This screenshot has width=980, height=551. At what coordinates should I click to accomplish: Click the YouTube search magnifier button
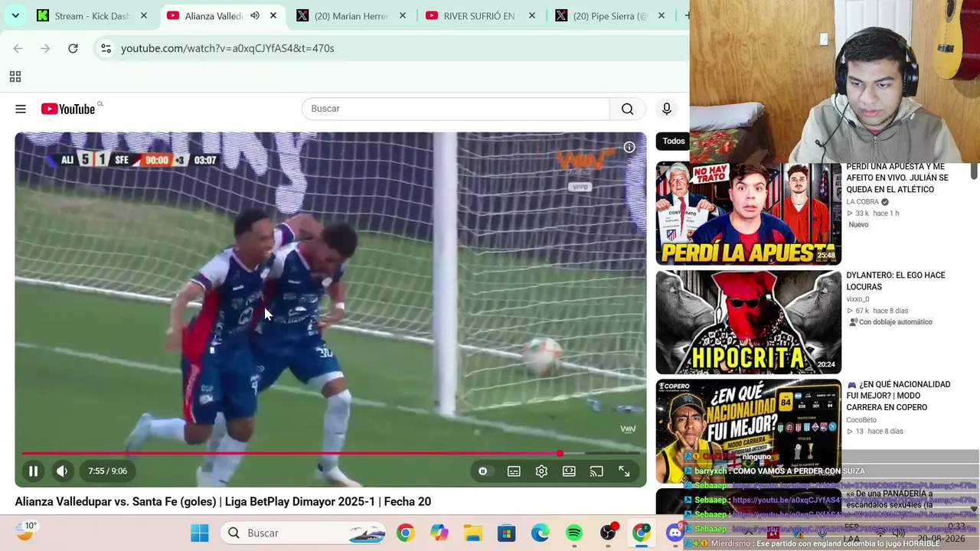tap(628, 109)
